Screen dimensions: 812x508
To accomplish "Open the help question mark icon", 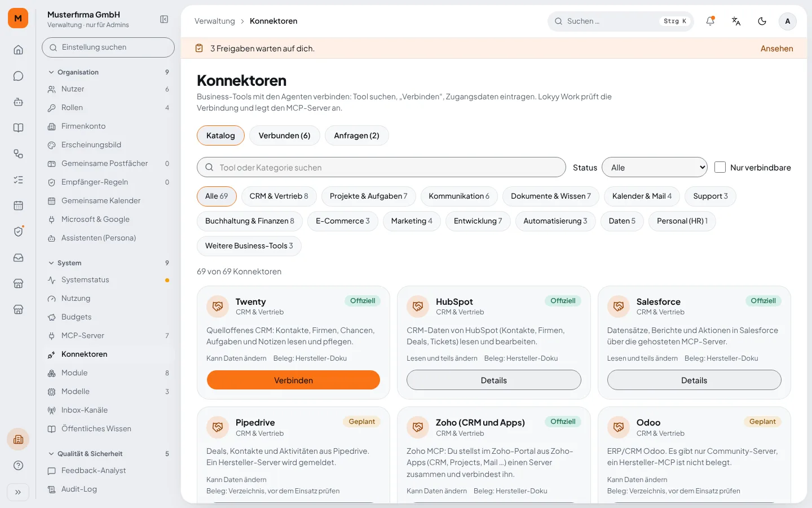I will click(x=18, y=465).
